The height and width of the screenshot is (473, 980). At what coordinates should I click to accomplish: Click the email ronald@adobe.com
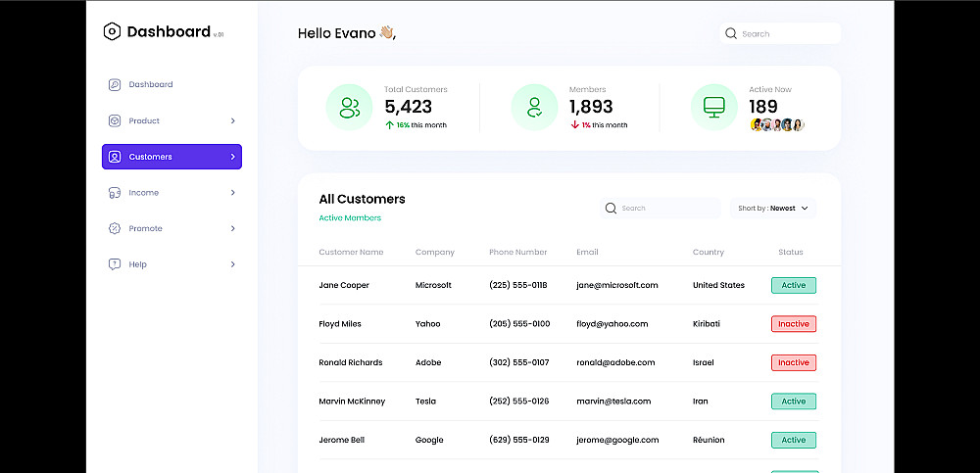[x=615, y=362]
